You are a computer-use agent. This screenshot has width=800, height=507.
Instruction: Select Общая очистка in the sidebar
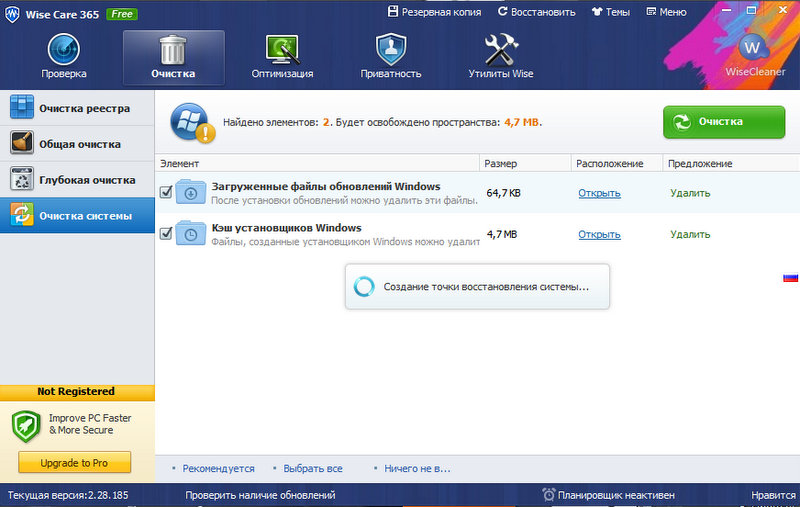pyautogui.click(x=77, y=144)
